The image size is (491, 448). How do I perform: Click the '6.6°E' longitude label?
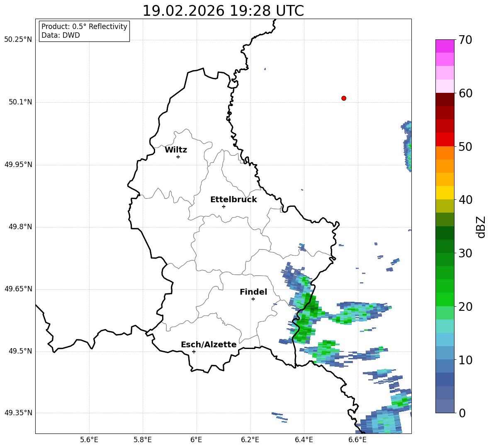pyautogui.click(x=357, y=440)
